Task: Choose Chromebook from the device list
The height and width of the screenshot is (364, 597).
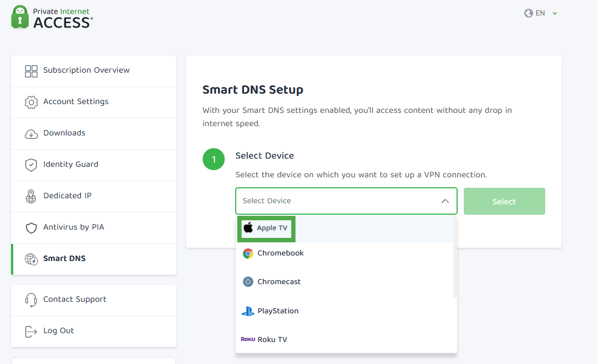Action: 345,253
